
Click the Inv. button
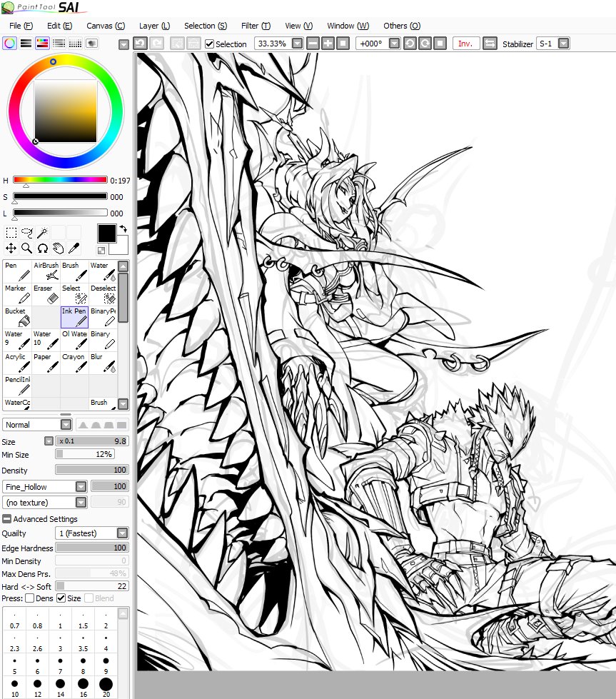point(465,44)
